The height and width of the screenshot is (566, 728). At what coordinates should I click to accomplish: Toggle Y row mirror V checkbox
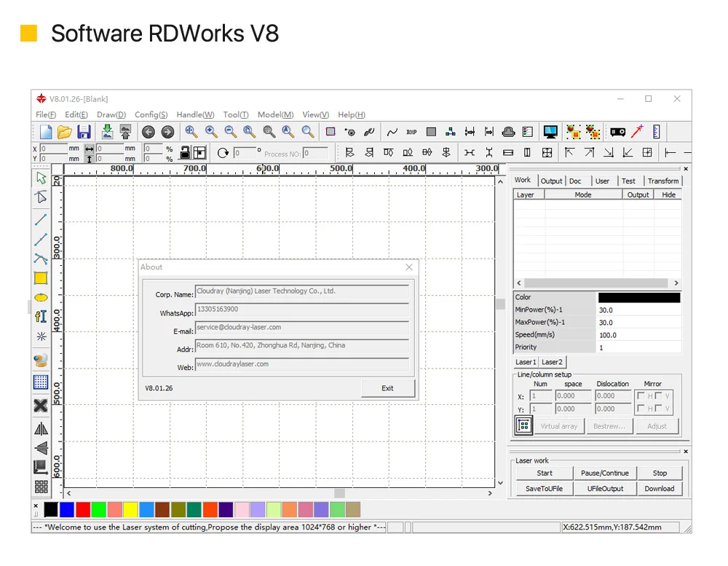(658, 409)
